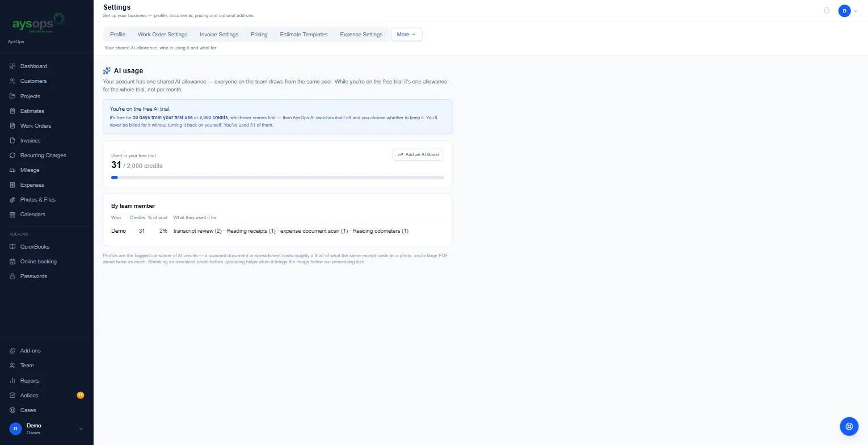Open the blue help chat bubble

[849, 426]
